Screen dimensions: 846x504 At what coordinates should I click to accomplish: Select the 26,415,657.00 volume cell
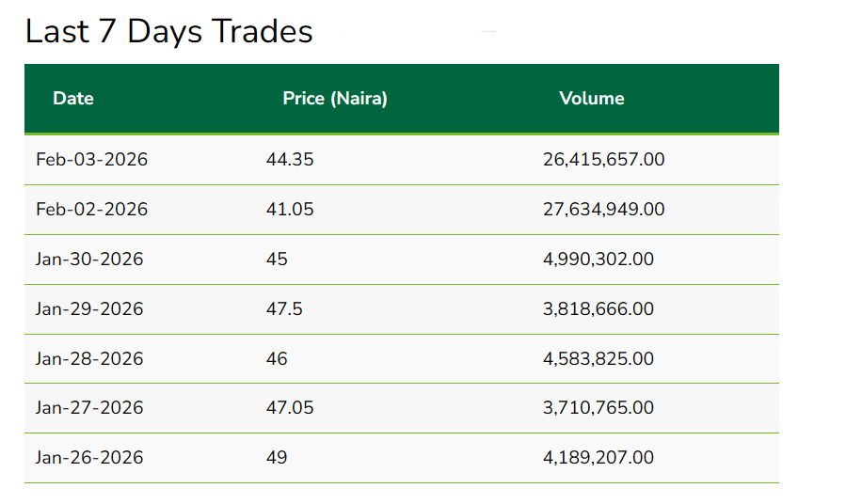603,160
